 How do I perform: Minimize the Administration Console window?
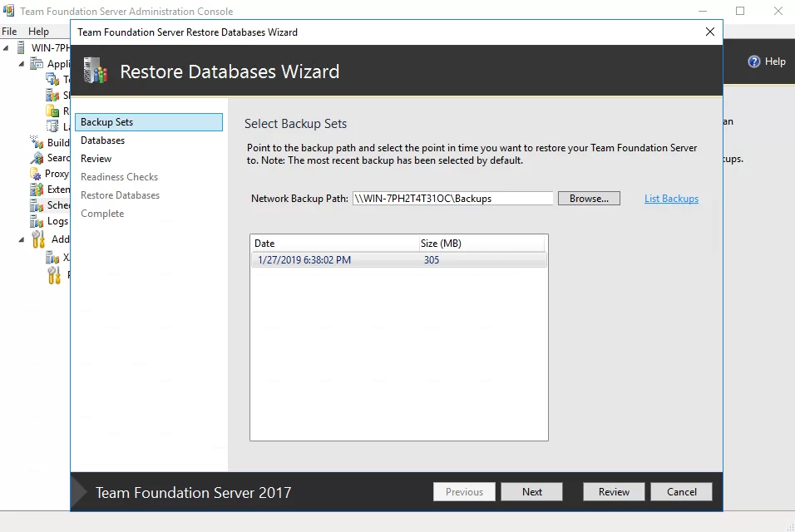tap(702, 11)
